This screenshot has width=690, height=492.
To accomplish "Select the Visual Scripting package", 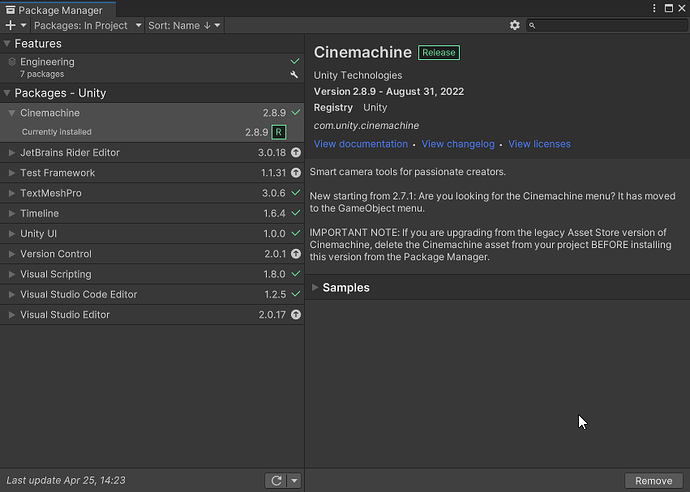I will click(152, 274).
